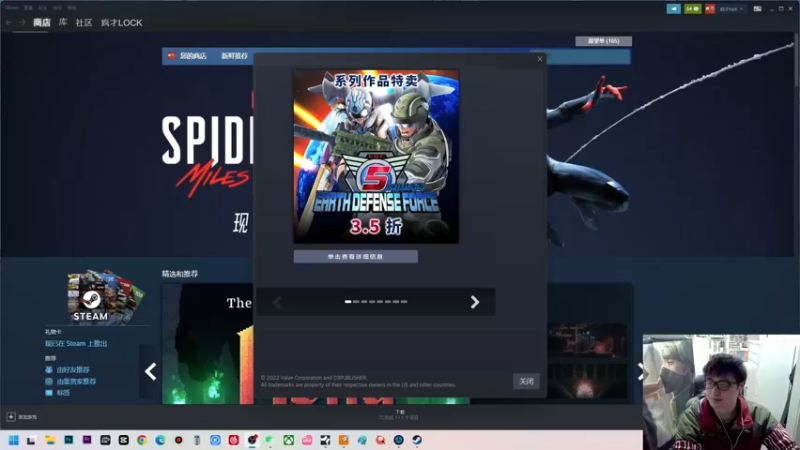Open the wishlist button showing 165
Image resolution: width=800 pixels, height=450 pixels.
click(603, 41)
